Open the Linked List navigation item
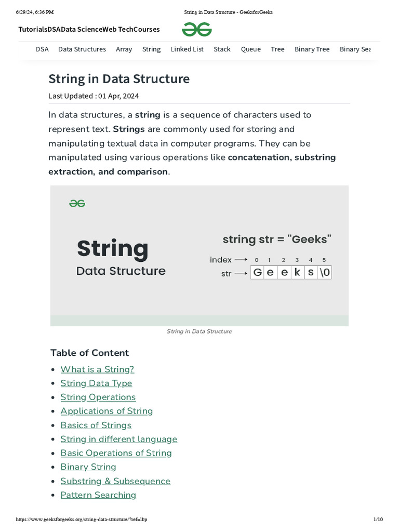This screenshot has width=399, height=532. coord(187,49)
